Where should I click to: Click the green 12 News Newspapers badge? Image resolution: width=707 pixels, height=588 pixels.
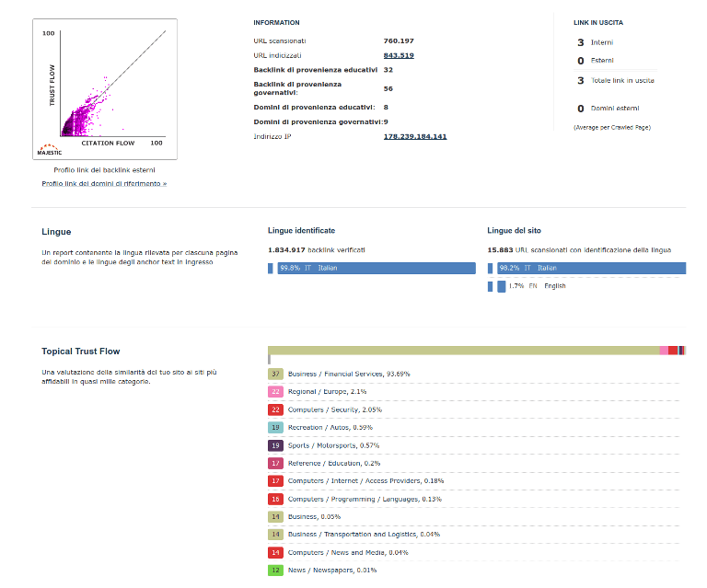(275, 571)
